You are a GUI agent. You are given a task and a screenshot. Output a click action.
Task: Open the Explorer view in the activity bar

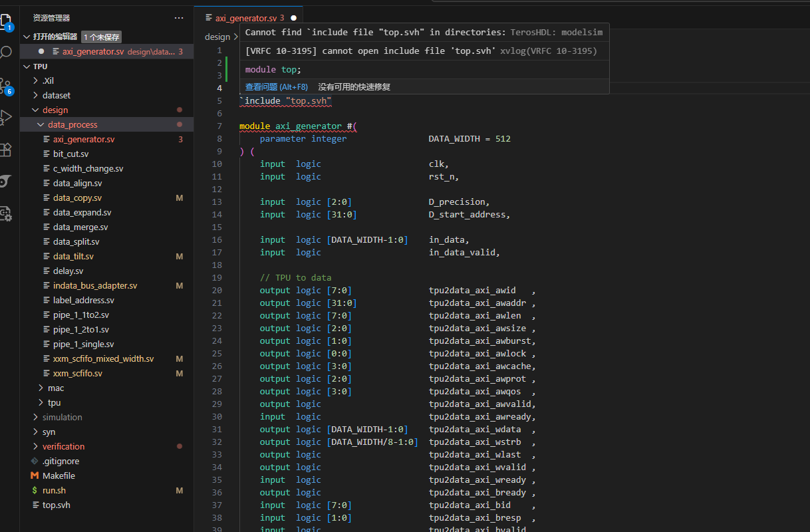coord(7,21)
